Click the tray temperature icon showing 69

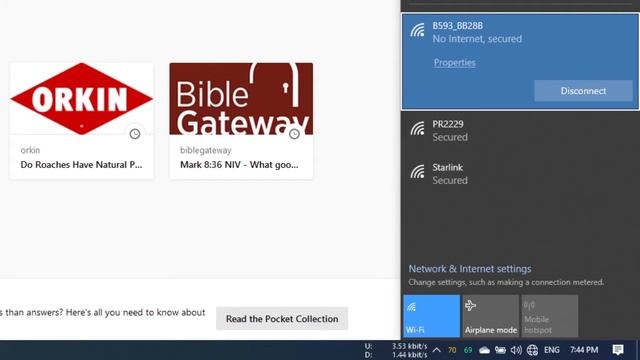[468, 350]
